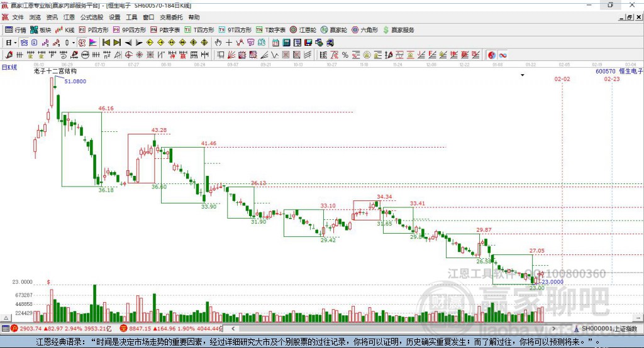Expand the 日 period dropdown arrow
644x348 pixels.
tap(15, 43)
